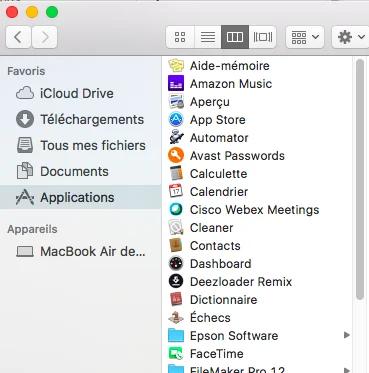Select the Calculette name
Screen dimensions: 369x373
218,174
